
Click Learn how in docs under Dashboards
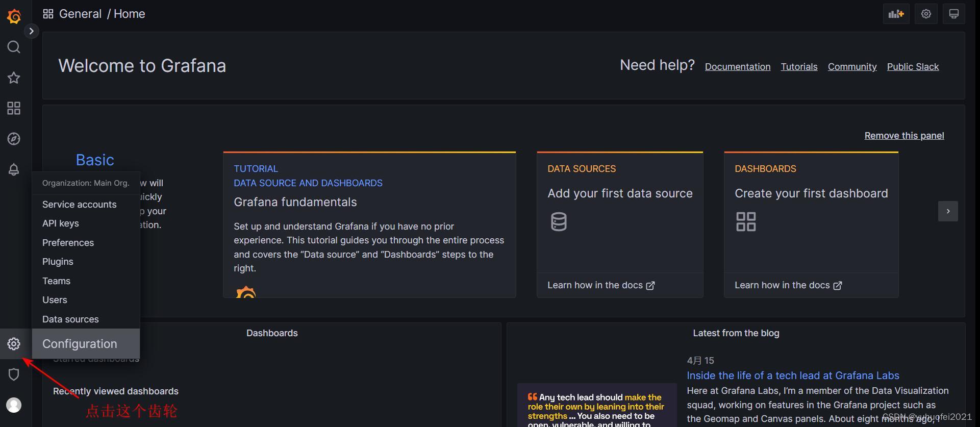tap(788, 285)
